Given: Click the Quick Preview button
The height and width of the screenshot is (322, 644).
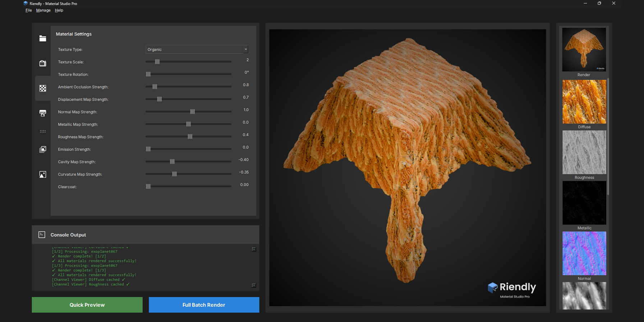Looking at the screenshot, I should click(87, 305).
